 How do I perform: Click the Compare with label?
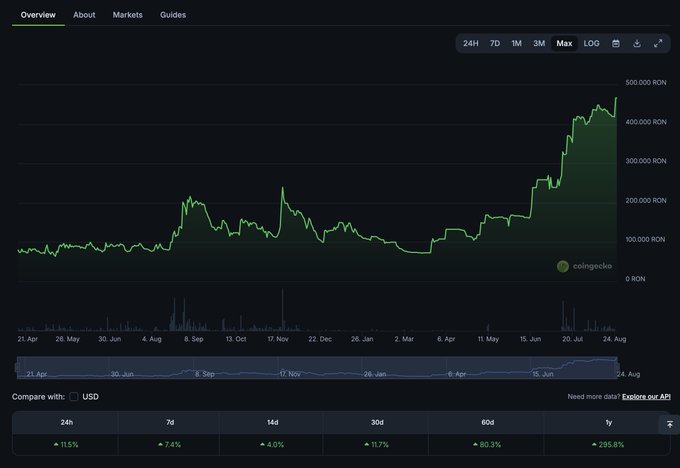pyautogui.click(x=38, y=396)
